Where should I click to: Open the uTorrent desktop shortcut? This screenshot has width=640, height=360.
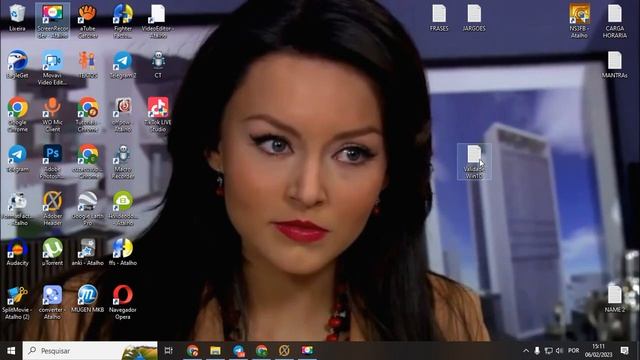[52, 252]
